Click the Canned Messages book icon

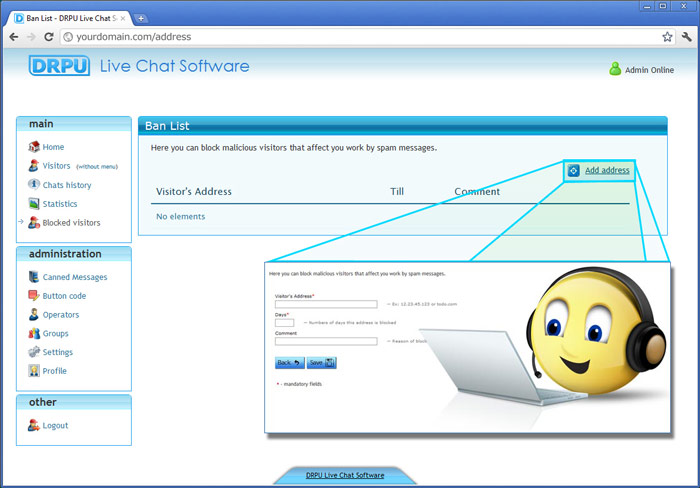coord(34,277)
